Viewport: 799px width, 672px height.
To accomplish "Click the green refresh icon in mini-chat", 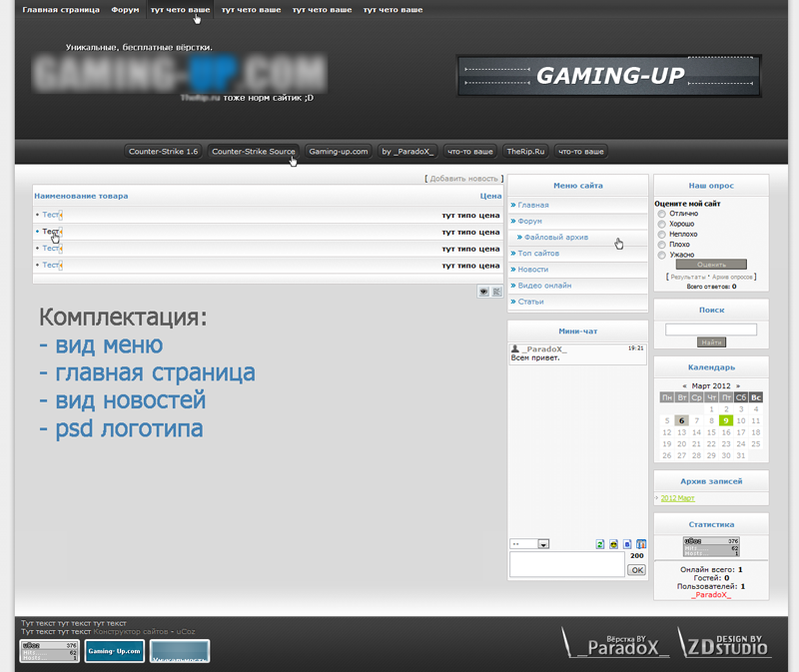I will pos(600,544).
